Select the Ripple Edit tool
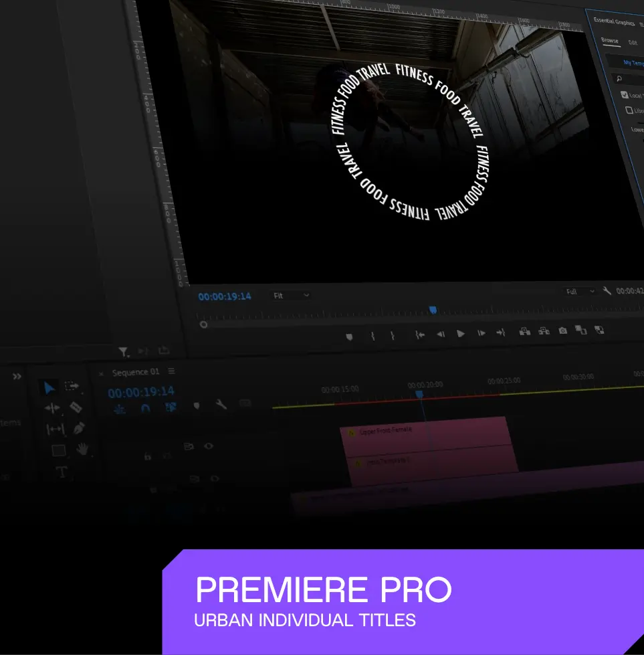 (x=52, y=407)
